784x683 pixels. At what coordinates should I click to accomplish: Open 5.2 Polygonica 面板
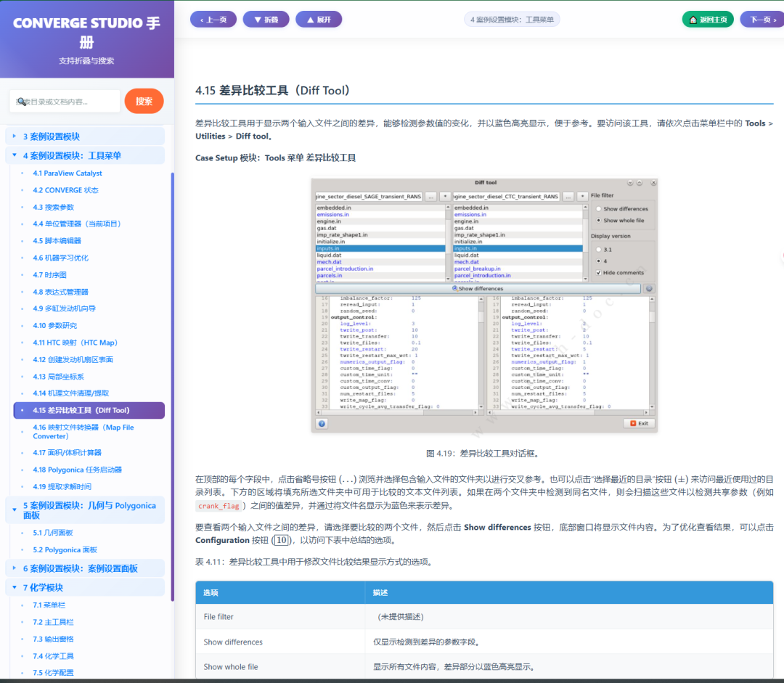[x=65, y=549]
